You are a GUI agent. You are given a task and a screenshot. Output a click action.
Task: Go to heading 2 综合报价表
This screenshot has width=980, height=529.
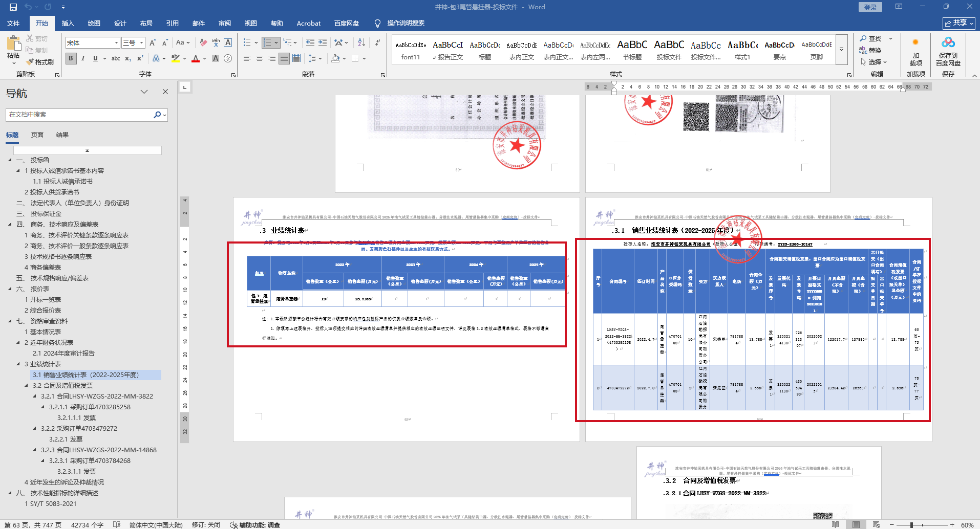(x=43, y=311)
